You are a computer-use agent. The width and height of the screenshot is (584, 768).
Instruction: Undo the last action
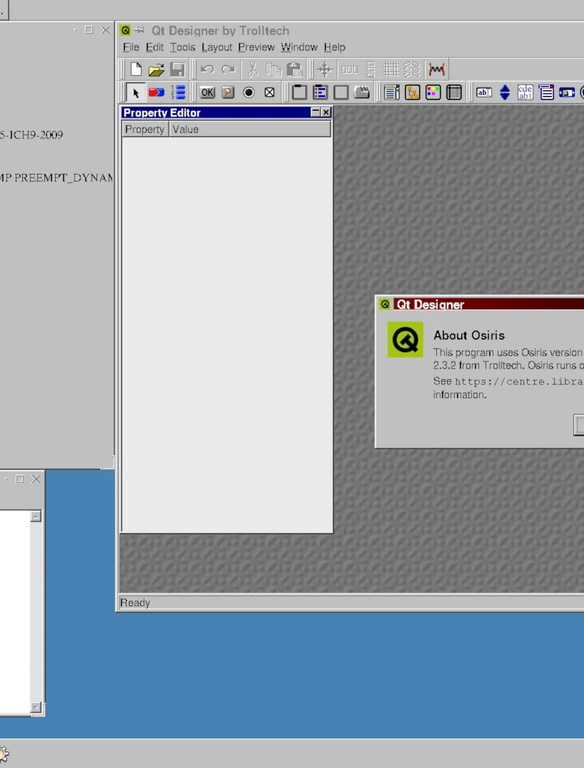(207, 70)
